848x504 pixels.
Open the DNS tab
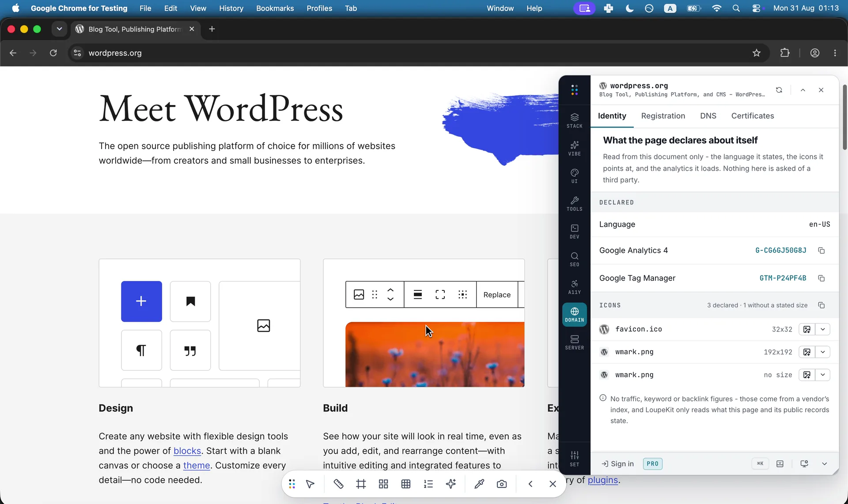[708, 116]
